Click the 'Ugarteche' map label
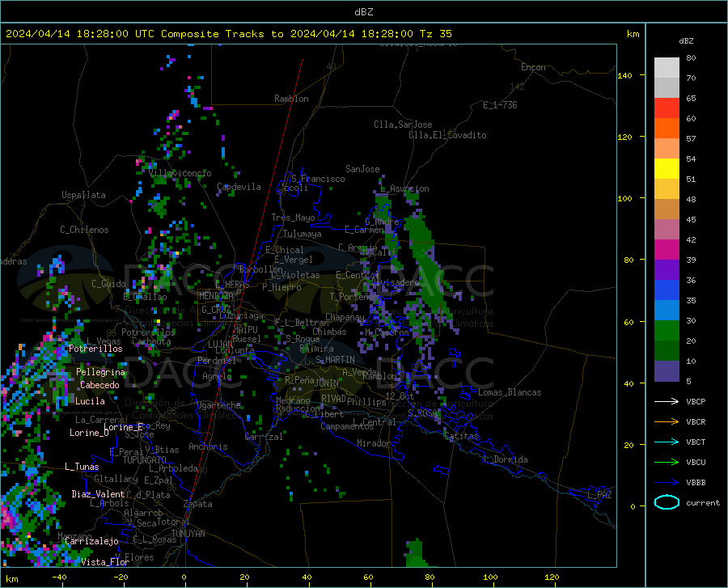 coord(218,405)
